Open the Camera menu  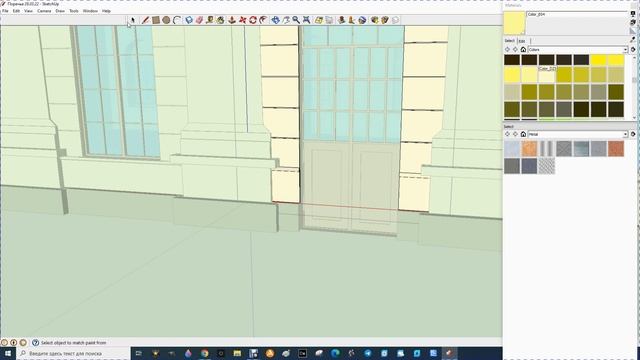44,11
